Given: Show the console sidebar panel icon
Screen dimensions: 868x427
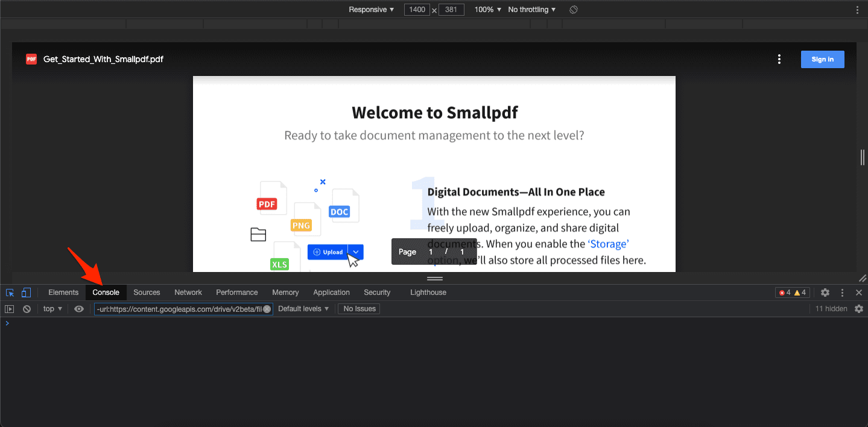Looking at the screenshot, I should click(x=9, y=309).
